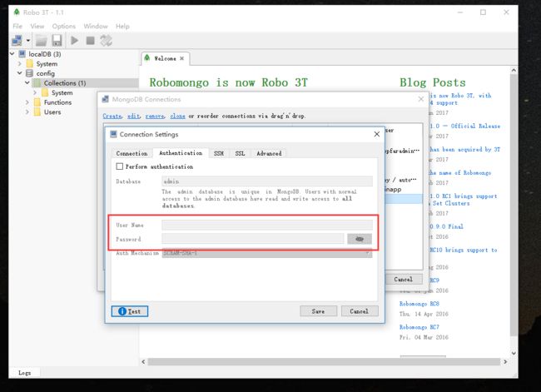Click the Database input field

(x=267, y=181)
